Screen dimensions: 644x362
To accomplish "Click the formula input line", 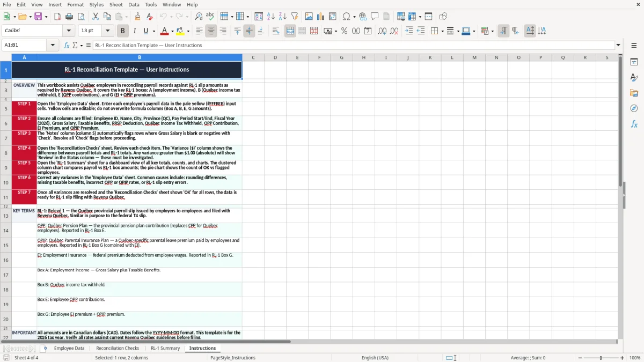I will 353,45.
